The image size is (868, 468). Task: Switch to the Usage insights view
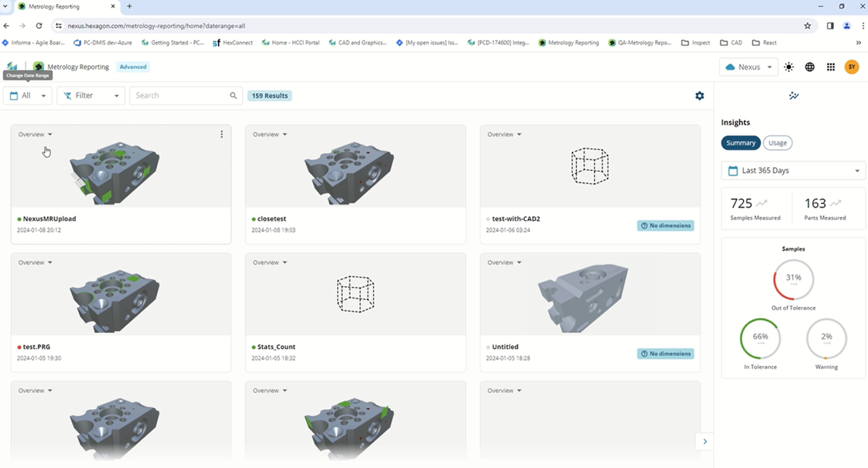click(x=777, y=142)
